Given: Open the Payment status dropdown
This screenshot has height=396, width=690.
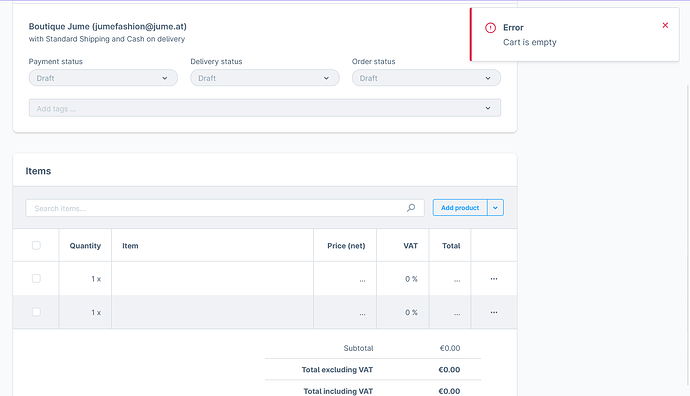Looking at the screenshot, I should pos(103,78).
